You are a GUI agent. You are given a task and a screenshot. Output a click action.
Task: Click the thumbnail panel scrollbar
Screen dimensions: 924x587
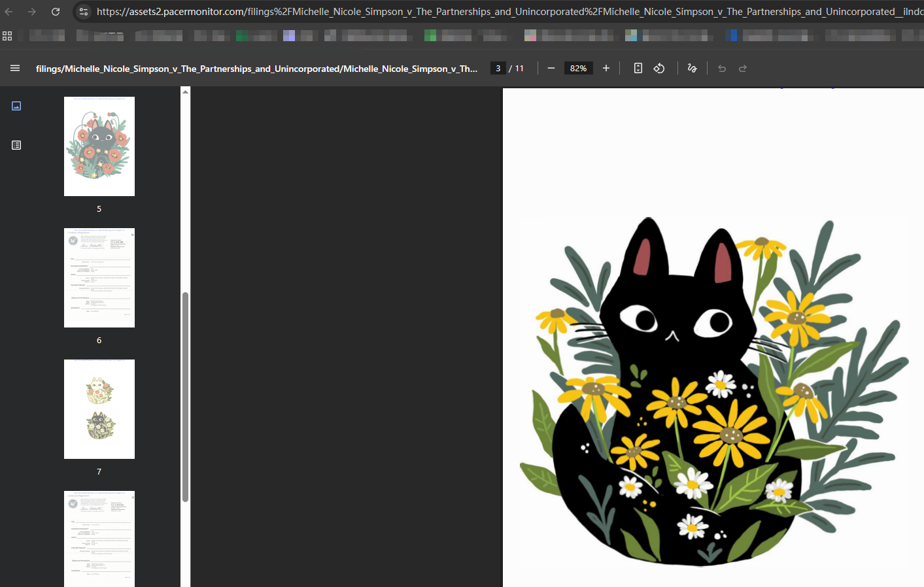click(x=185, y=397)
